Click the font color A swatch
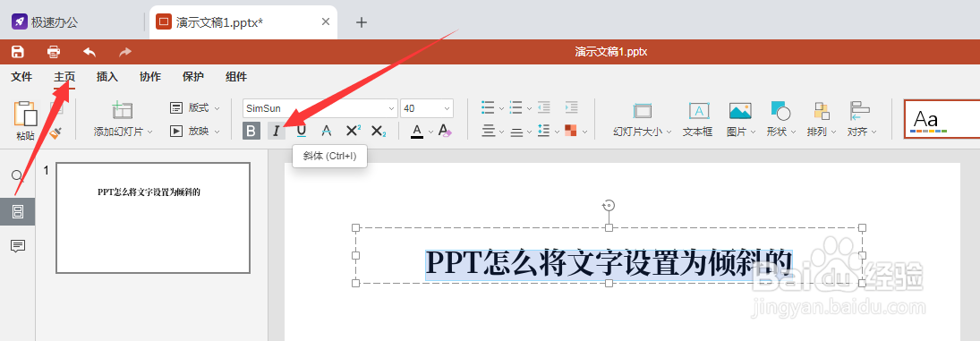The height and width of the screenshot is (341, 980). pyautogui.click(x=417, y=131)
